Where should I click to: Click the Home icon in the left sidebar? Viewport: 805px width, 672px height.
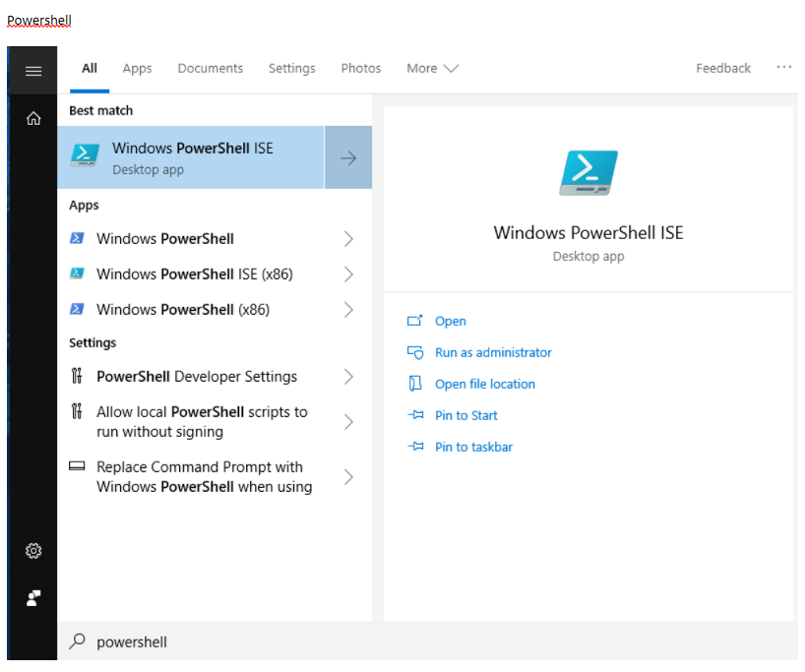pyautogui.click(x=33, y=118)
